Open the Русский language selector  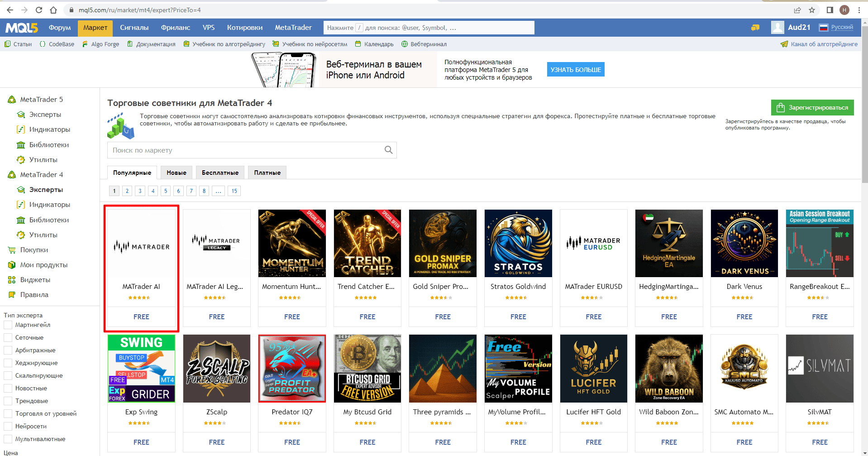(x=836, y=28)
